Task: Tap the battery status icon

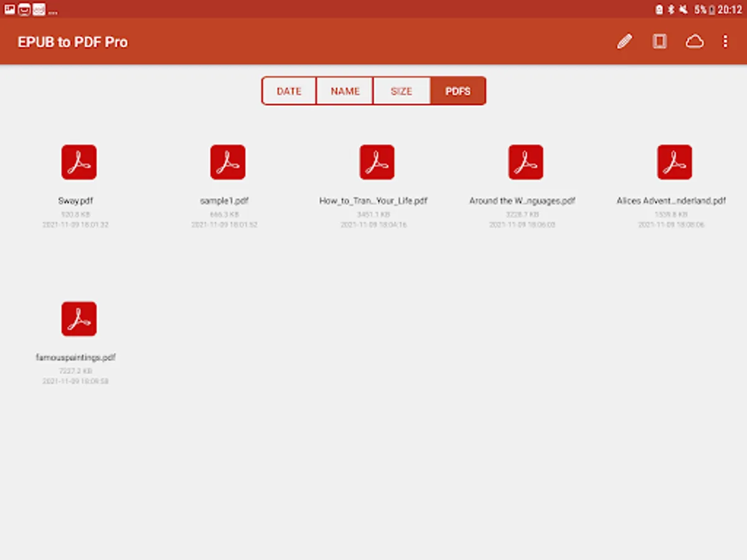Action: pyautogui.click(x=712, y=9)
